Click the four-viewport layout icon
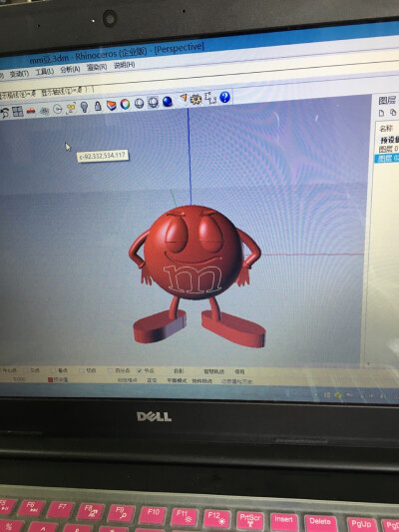The width and height of the screenshot is (399, 532). pos(17,112)
